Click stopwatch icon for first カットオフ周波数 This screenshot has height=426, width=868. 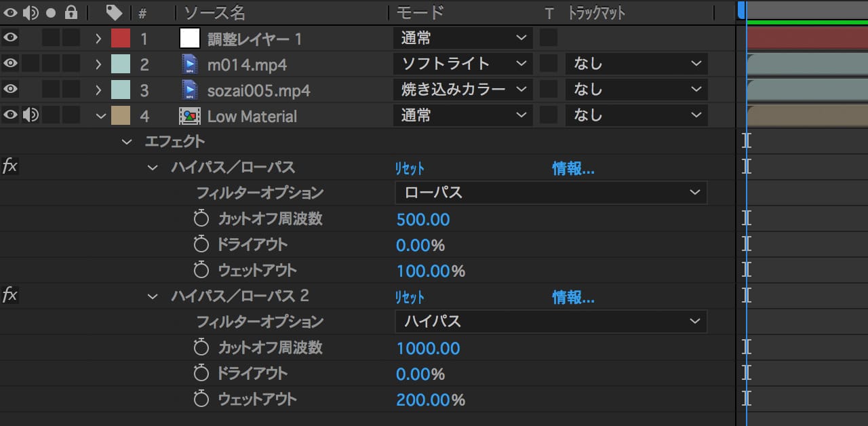(201, 219)
